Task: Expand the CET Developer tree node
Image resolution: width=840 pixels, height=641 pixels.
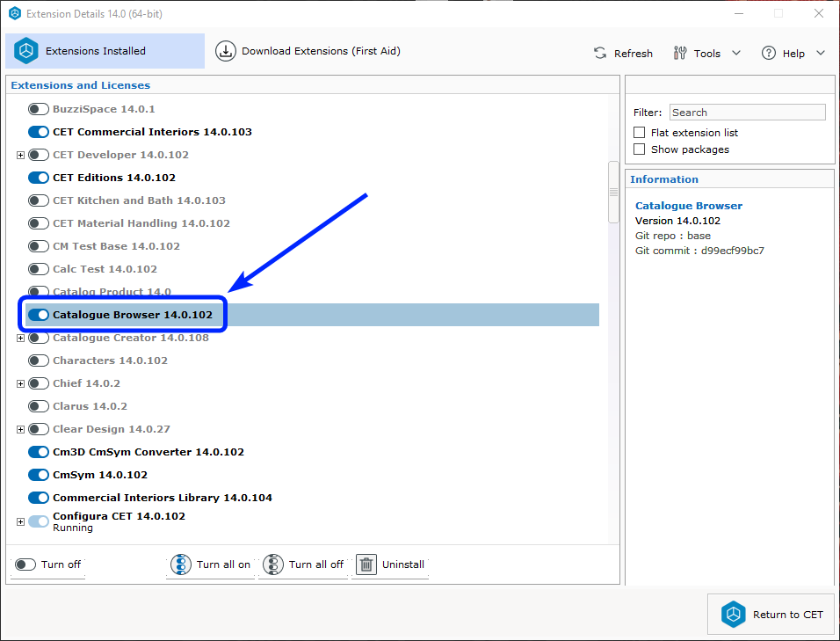Action: tap(20, 155)
